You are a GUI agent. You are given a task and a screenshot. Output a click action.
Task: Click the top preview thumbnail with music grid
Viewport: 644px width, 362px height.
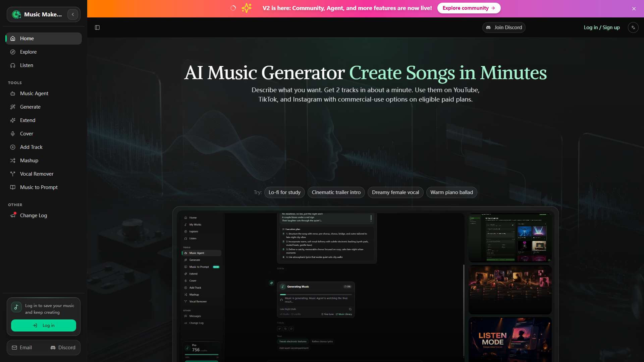point(510,238)
